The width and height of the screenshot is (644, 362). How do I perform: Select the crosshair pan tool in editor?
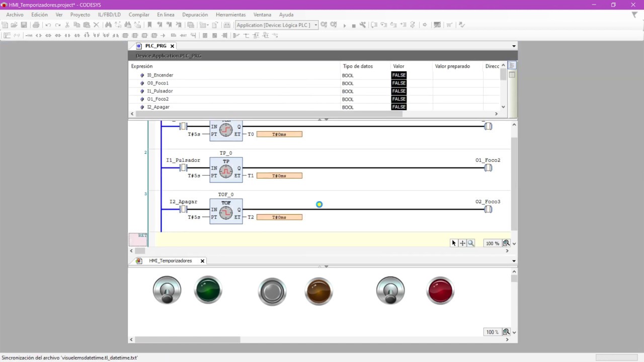pyautogui.click(x=462, y=243)
